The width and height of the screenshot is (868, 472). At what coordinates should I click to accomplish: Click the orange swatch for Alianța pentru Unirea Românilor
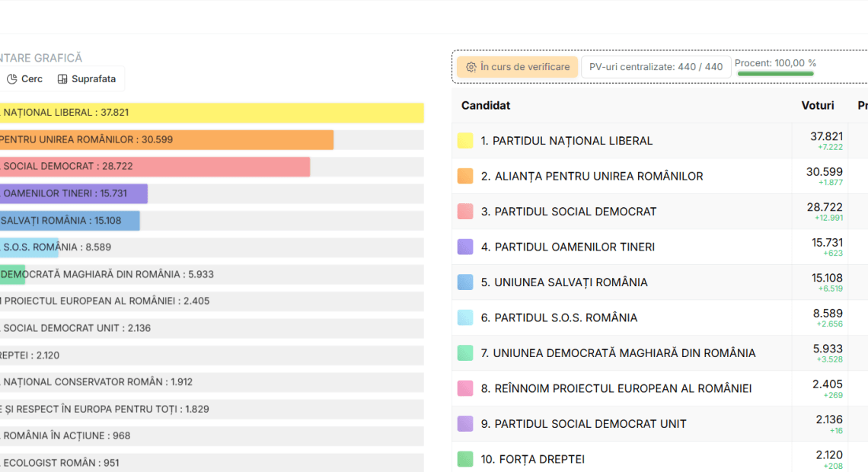[x=465, y=176]
